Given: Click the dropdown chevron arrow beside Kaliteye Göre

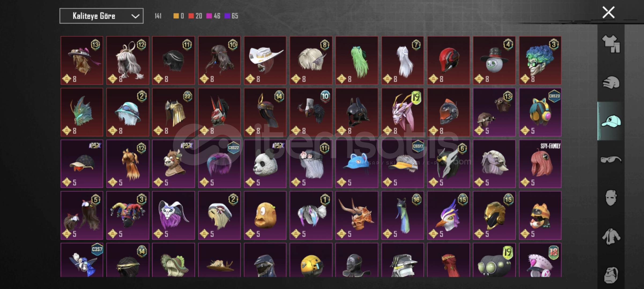Looking at the screenshot, I should point(135,16).
